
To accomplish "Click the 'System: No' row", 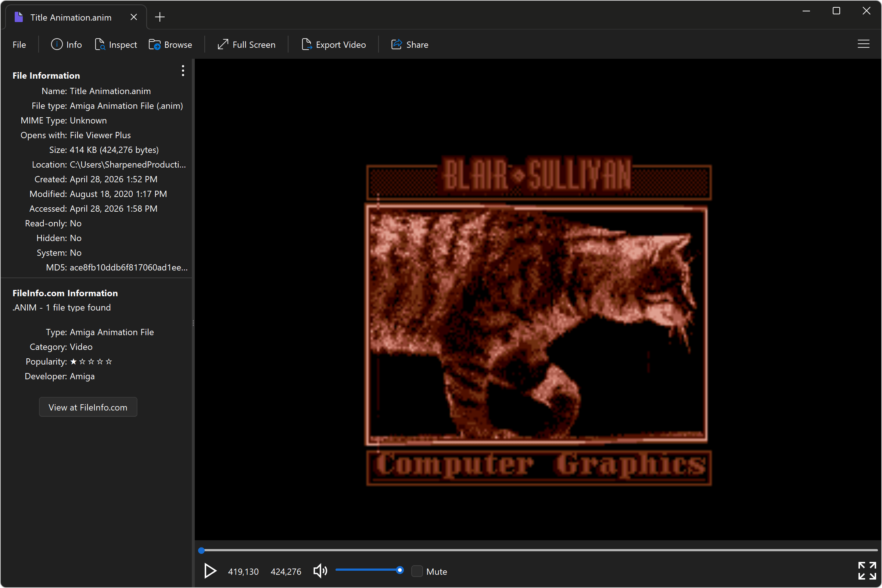I will tap(59, 253).
